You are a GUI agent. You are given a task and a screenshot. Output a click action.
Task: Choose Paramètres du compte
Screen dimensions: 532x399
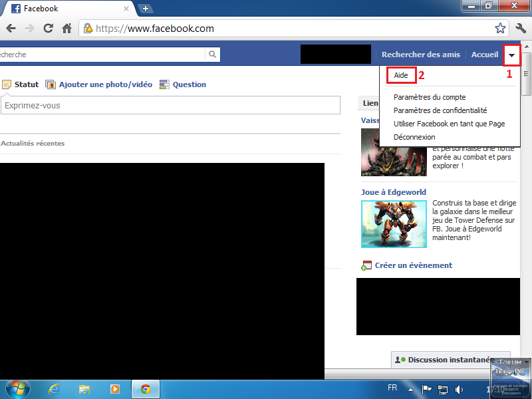pos(430,97)
